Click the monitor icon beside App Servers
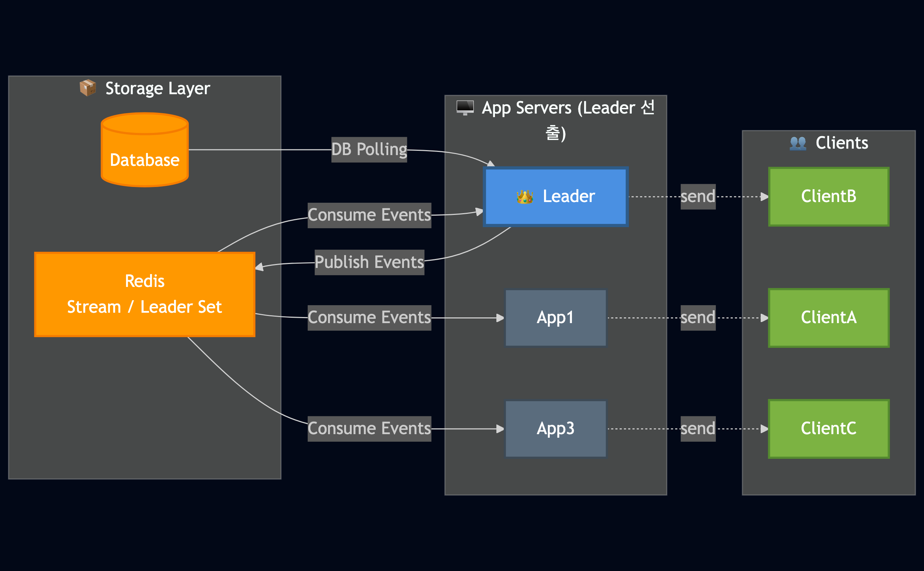Viewport: 924px width, 571px height. tap(465, 107)
